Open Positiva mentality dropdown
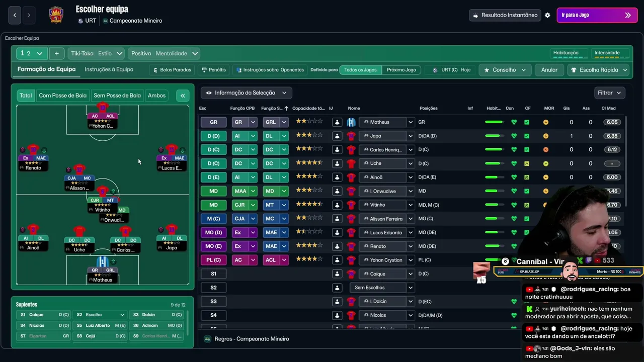Screen dimensions: 644x362 point(164,53)
